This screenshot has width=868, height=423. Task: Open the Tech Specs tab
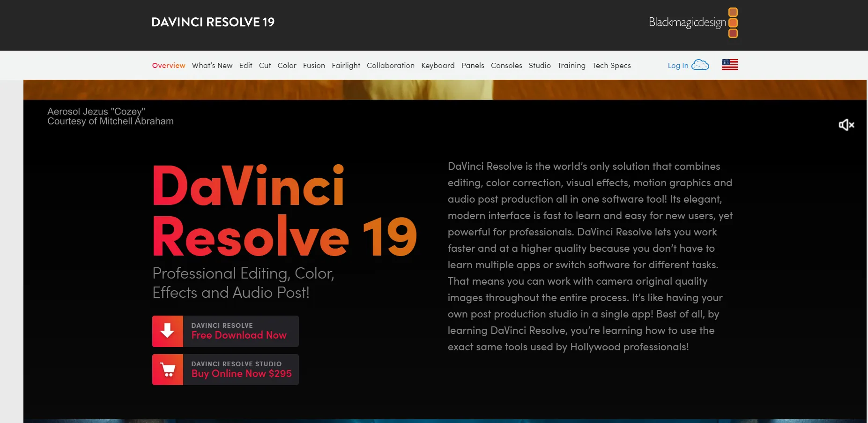611,66
